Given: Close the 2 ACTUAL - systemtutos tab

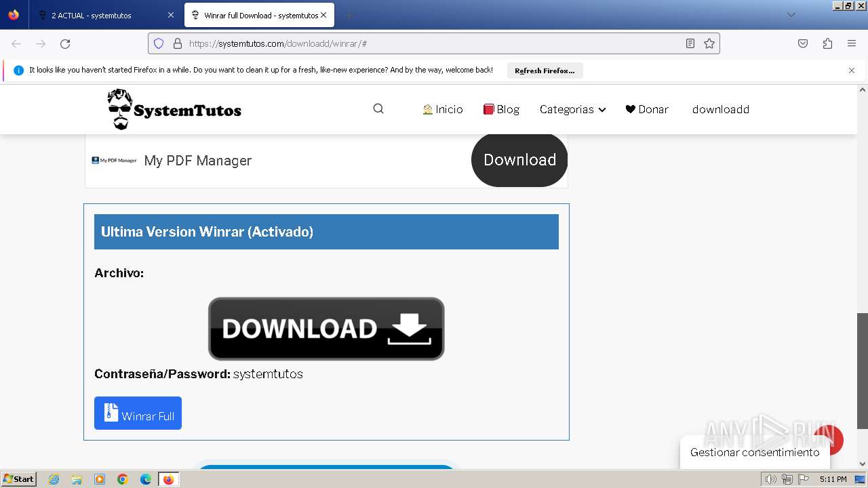Looking at the screenshot, I should 170,15.
